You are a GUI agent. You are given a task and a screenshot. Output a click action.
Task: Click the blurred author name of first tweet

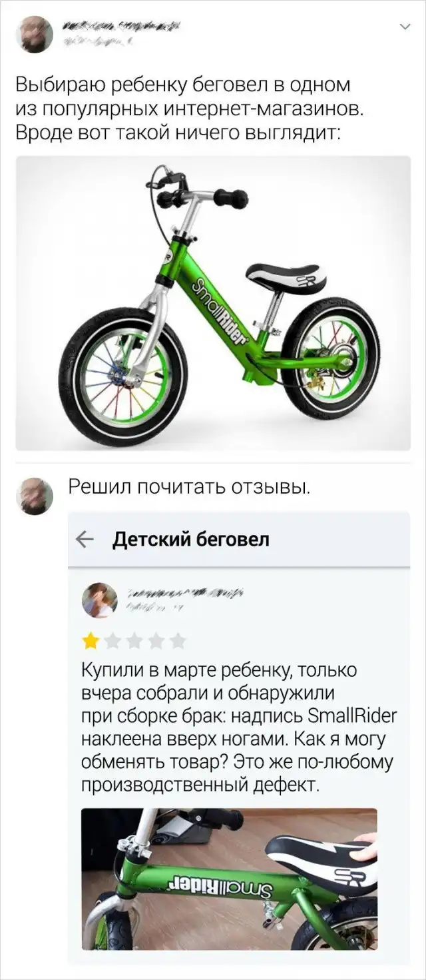coord(121,27)
